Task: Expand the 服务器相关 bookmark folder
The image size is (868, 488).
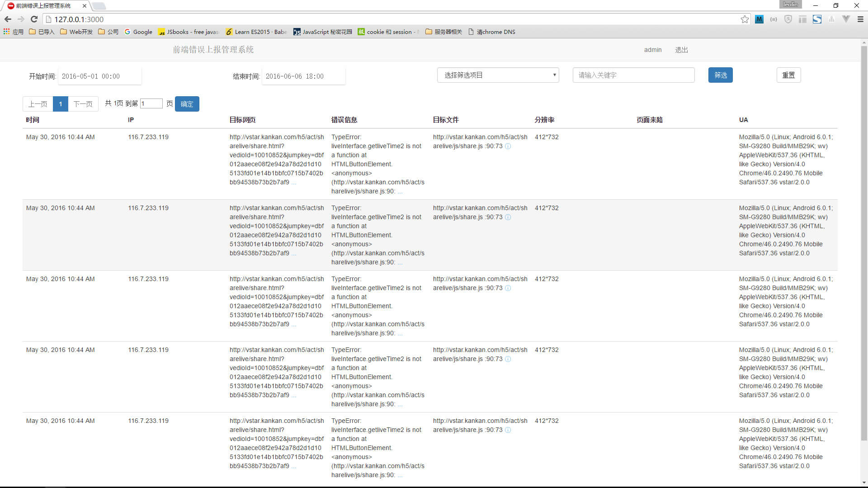Action: click(x=443, y=32)
